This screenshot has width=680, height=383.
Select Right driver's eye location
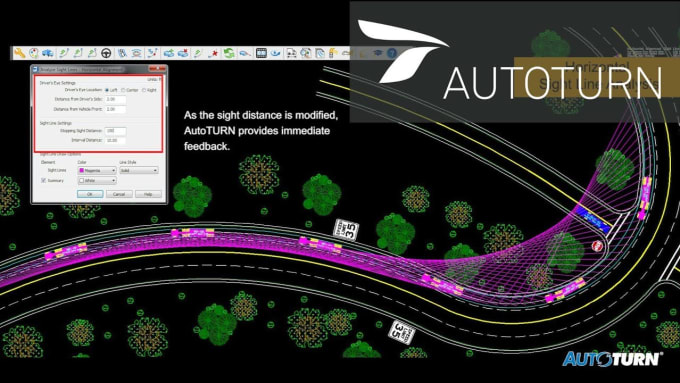pos(144,90)
